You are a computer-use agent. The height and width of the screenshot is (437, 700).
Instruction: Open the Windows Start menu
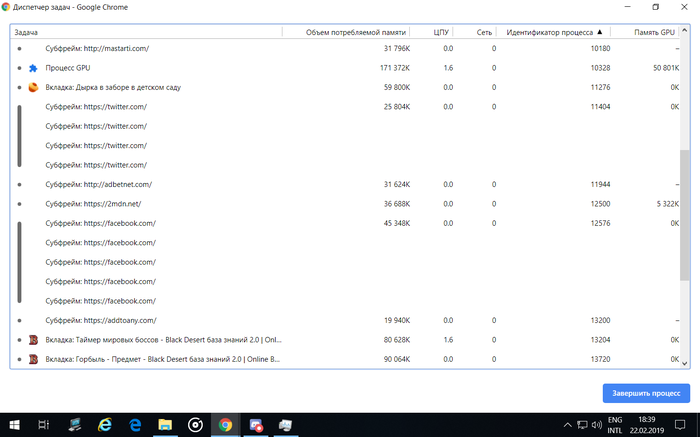tap(15, 424)
